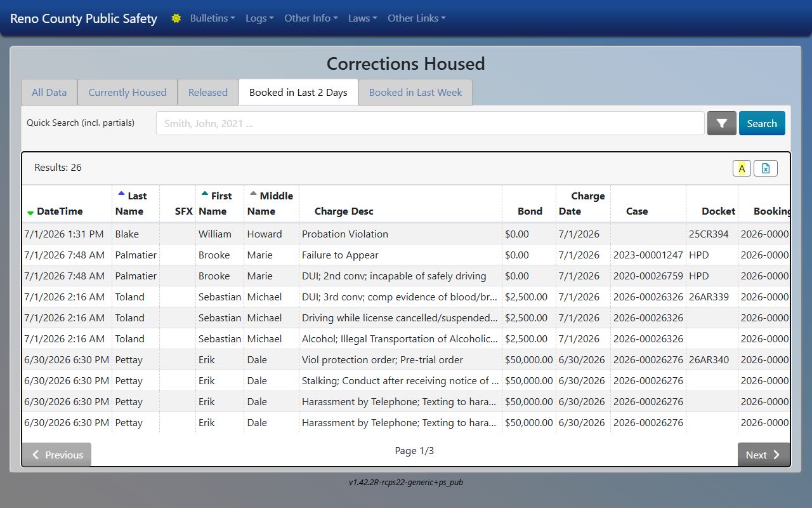Expand the Logs dropdown menu
Image resolution: width=812 pixels, height=508 pixels.
pos(259,18)
